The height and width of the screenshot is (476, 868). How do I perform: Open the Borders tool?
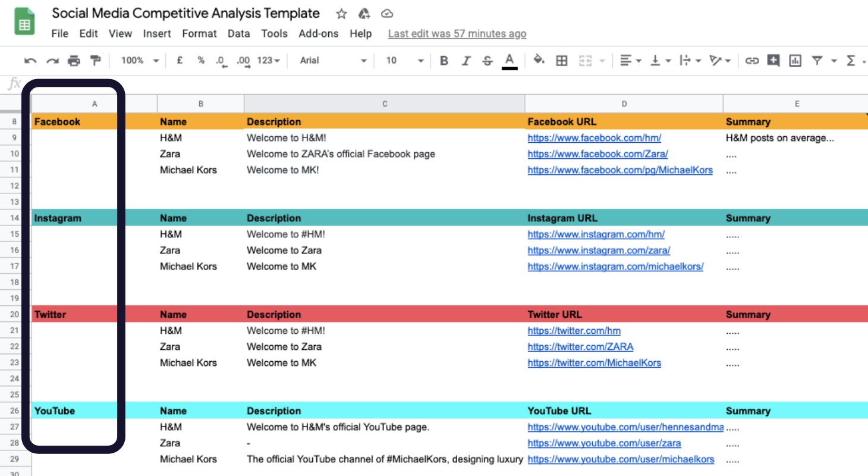point(561,61)
